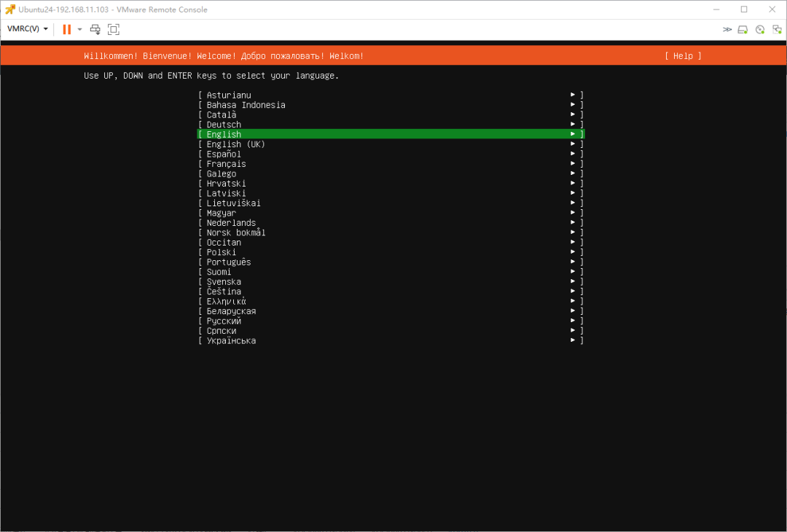Choose the Occitan language

click(x=391, y=243)
